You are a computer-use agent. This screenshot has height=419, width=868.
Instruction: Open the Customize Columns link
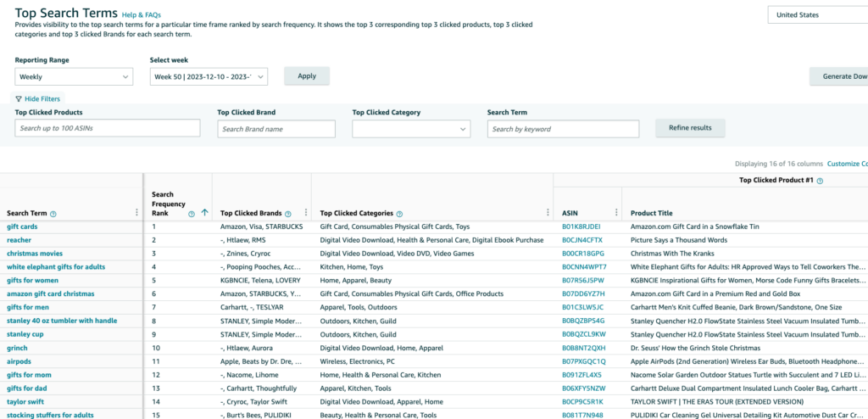click(848, 164)
